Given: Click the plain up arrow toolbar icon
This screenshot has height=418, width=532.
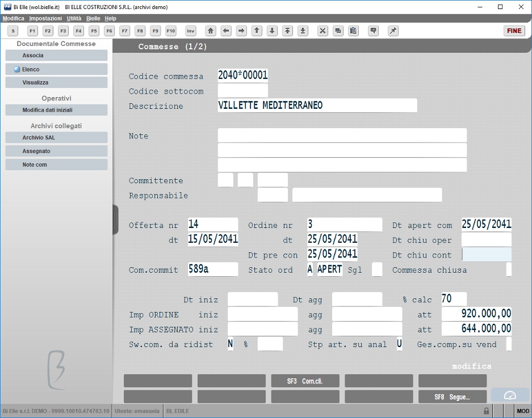Looking at the screenshot, I should pos(257,31).
